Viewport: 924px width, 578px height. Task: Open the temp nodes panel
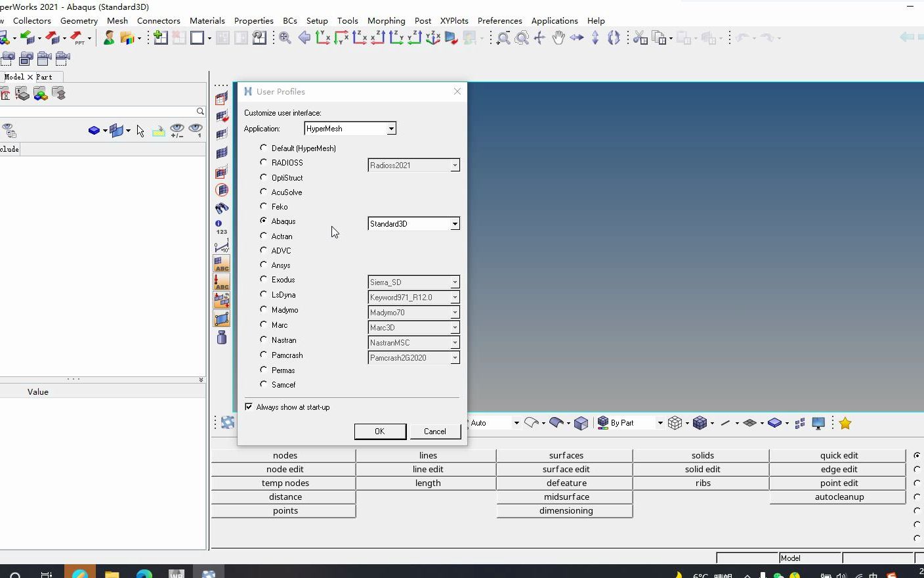(x=285, y=483)
